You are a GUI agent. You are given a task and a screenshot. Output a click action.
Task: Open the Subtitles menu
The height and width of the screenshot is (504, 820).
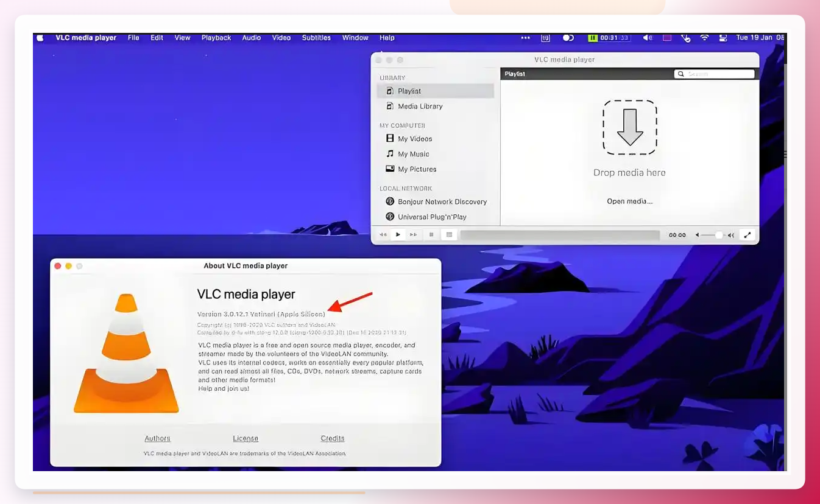pos(316,38)
